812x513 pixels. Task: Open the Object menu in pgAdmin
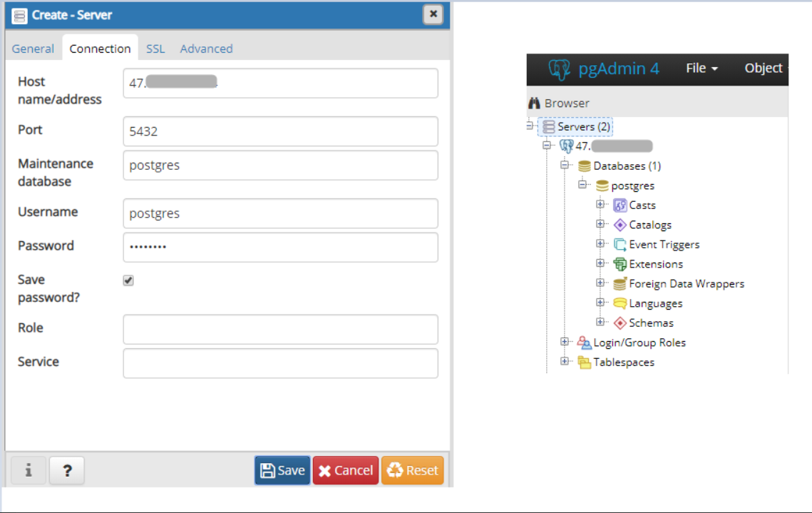764,68
